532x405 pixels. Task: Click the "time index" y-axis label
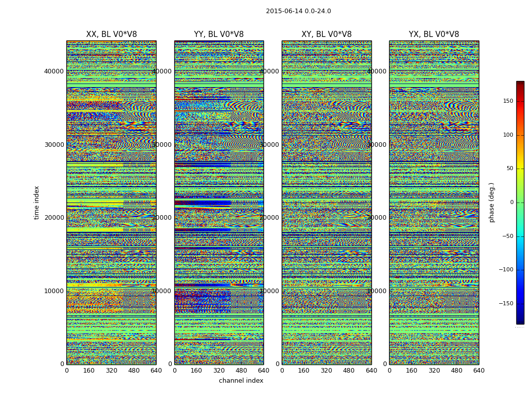[x=36, y=202]
